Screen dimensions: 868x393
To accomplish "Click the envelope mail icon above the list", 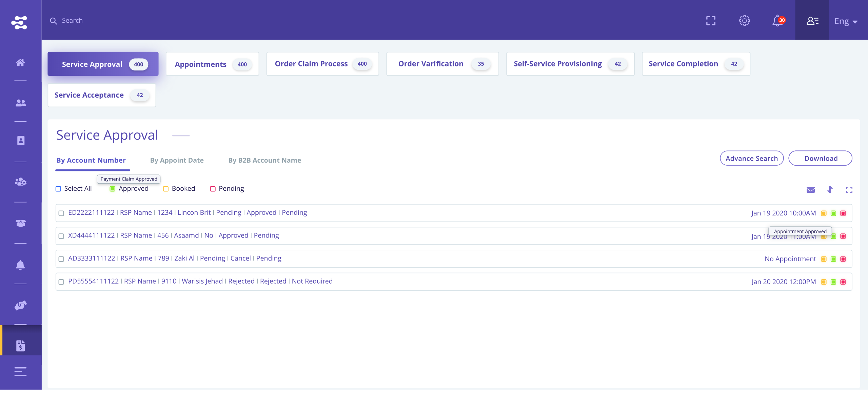I will pyautogui.click(x=811, y=190).
